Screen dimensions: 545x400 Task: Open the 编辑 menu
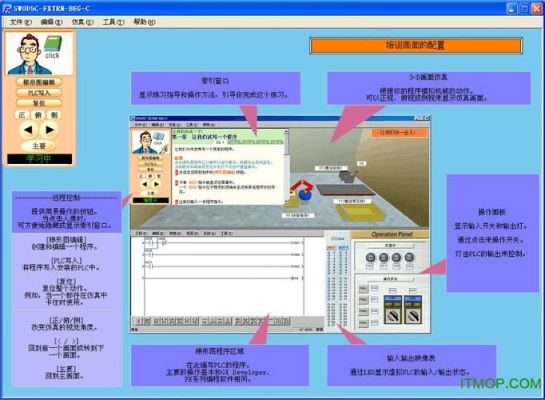coord(51,22)
